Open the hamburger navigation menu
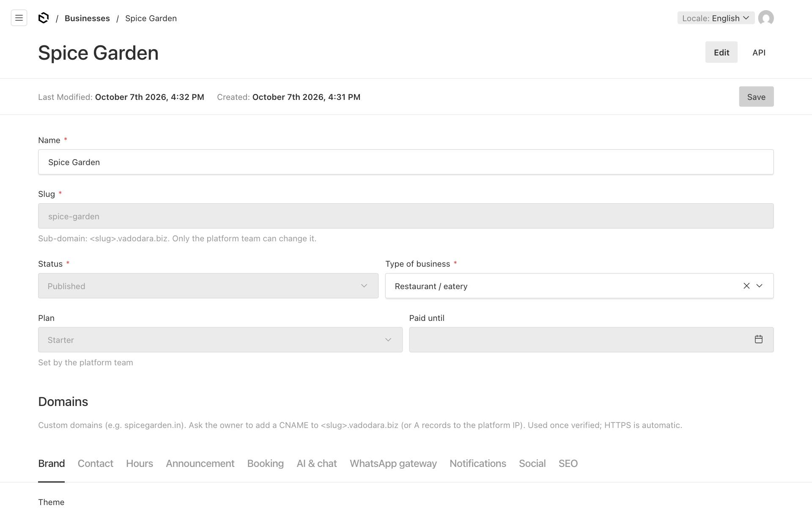 (19, 18)
